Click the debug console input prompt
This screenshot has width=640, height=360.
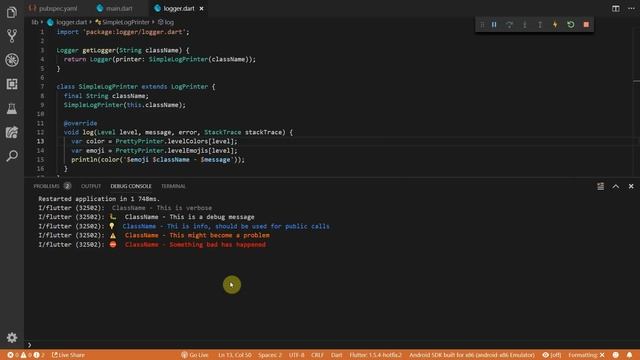(x=332, y=345)
